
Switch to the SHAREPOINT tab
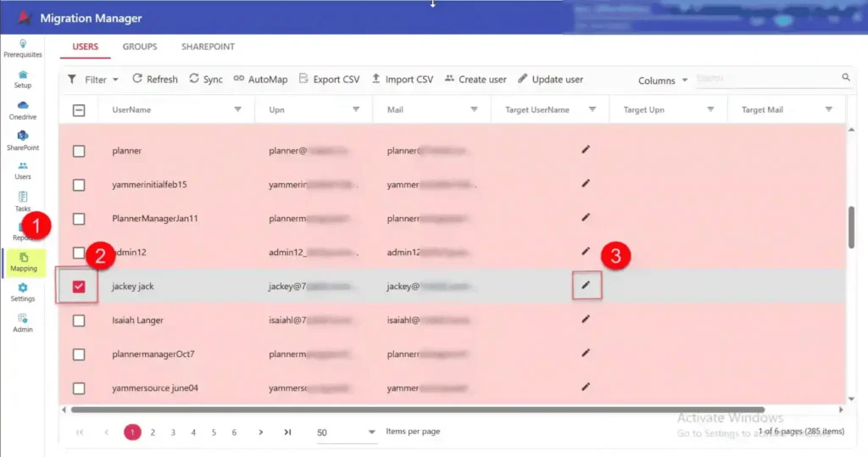click(x=208, y=47)
